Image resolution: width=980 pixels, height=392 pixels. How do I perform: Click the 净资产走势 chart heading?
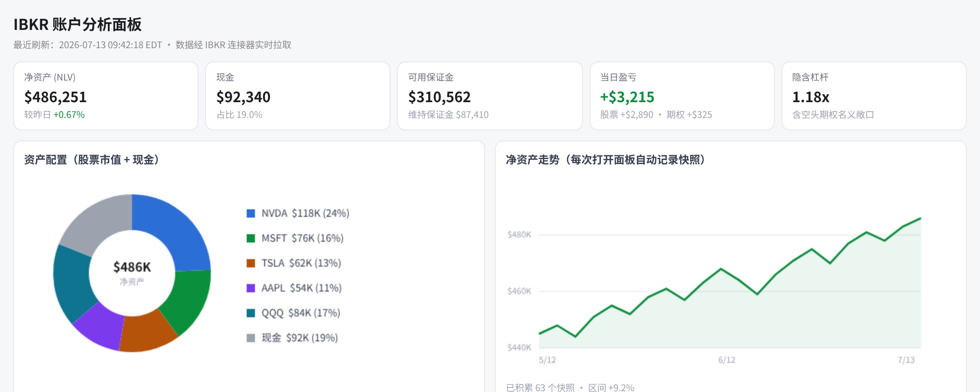(x=605, y=160)
